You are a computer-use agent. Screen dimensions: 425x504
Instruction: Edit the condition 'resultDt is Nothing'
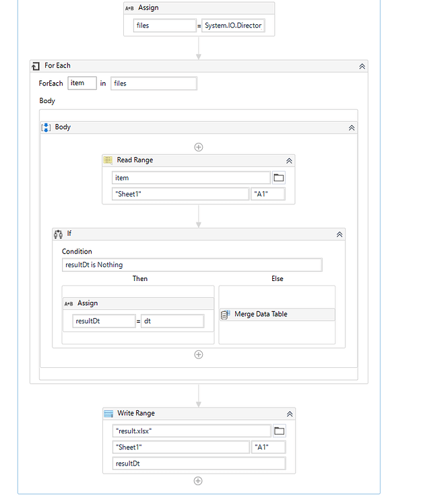192,265
